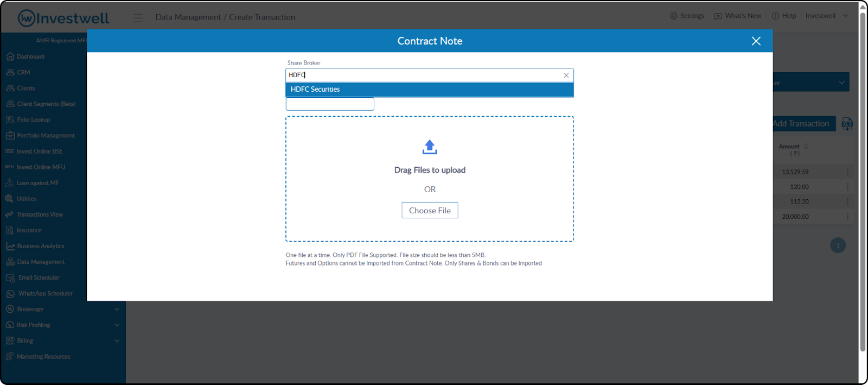Open the row menu for 120.00
Screen dimensions: 868x385
pyautogui.click(x=847, y=187)
